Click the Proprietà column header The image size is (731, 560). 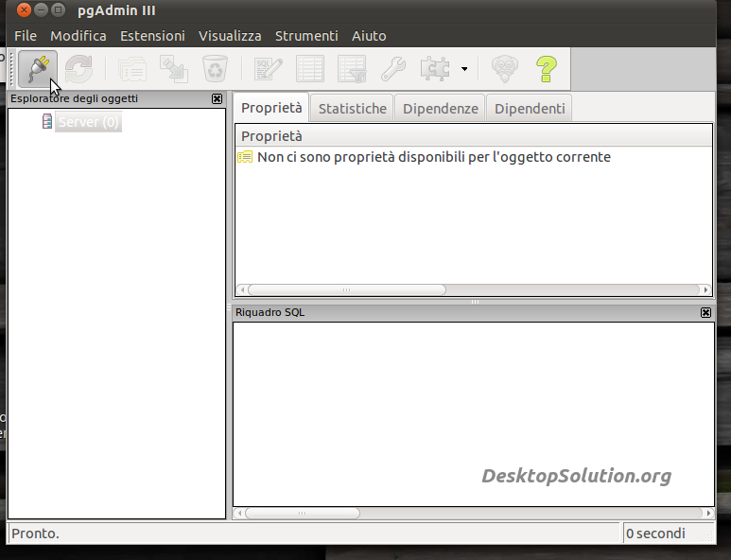point(474,135)
